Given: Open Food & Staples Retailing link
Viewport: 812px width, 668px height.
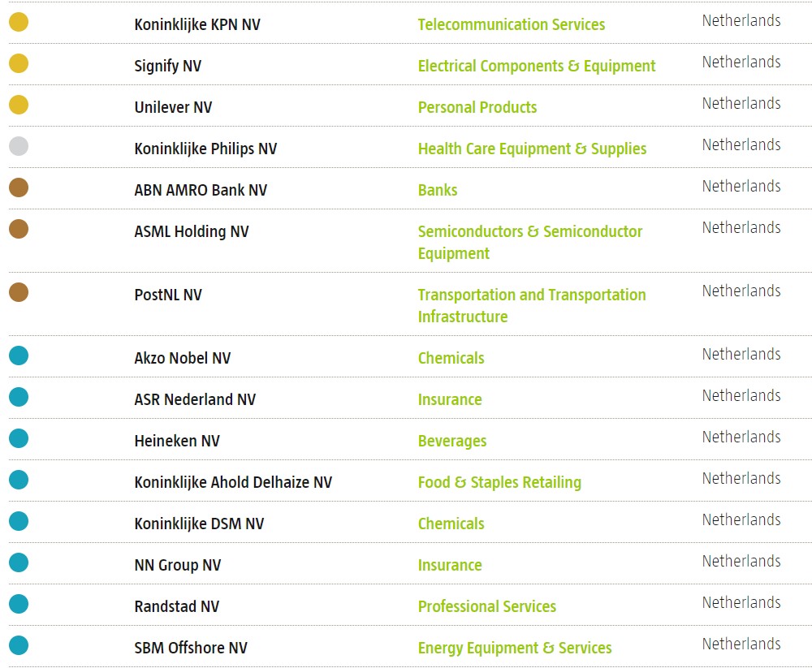Looking at the screenshot, I should [499, 482].
